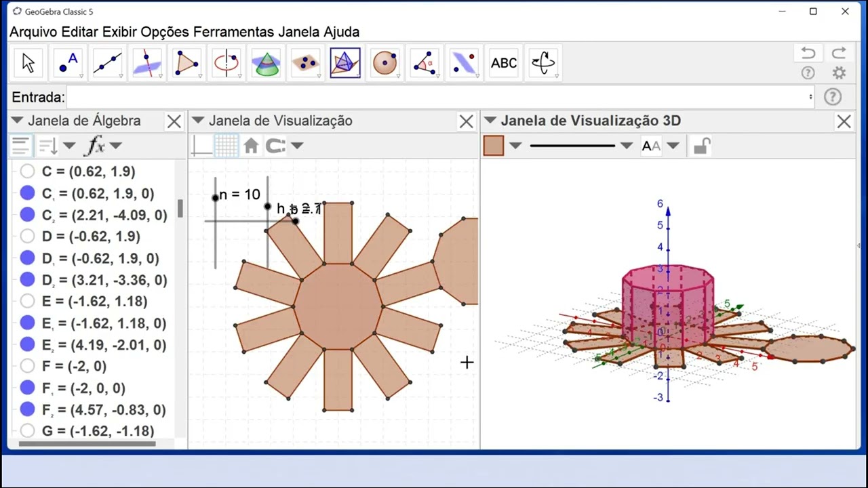Redo the last action
Screen dimensions: 868x488
(839, 53)
